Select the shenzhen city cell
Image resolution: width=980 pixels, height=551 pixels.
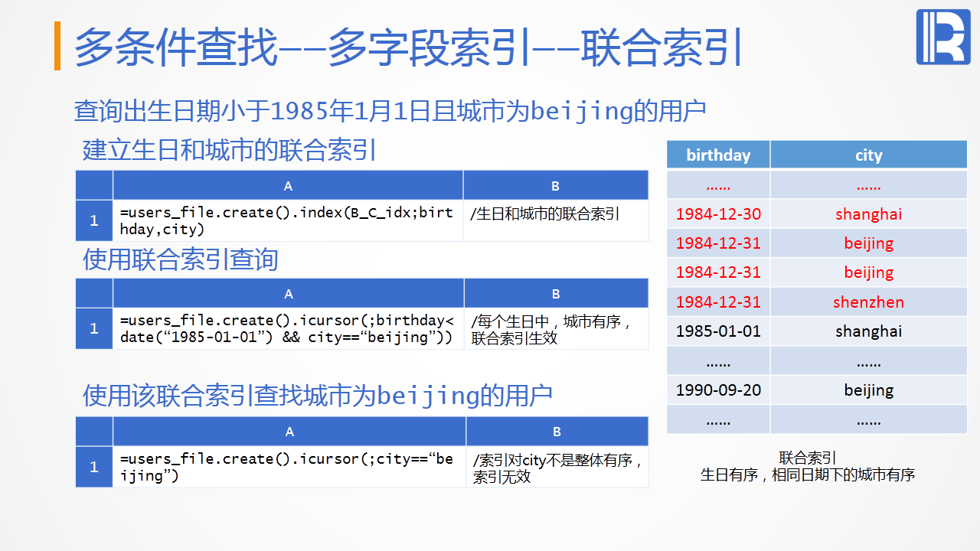868,302
